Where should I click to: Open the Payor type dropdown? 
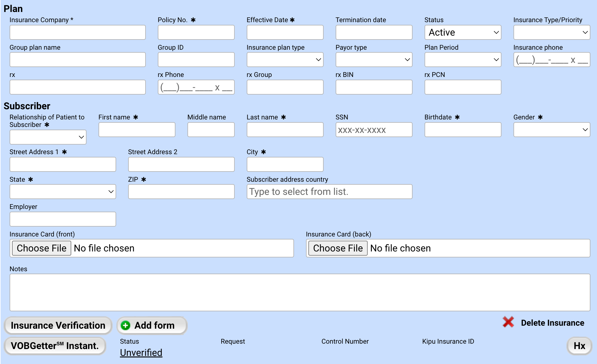[374, 60]
